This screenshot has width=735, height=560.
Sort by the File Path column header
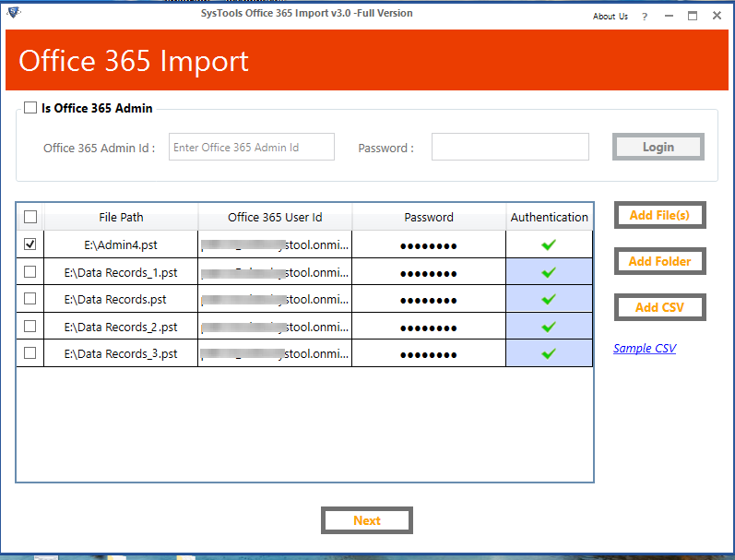coord(121,217)
